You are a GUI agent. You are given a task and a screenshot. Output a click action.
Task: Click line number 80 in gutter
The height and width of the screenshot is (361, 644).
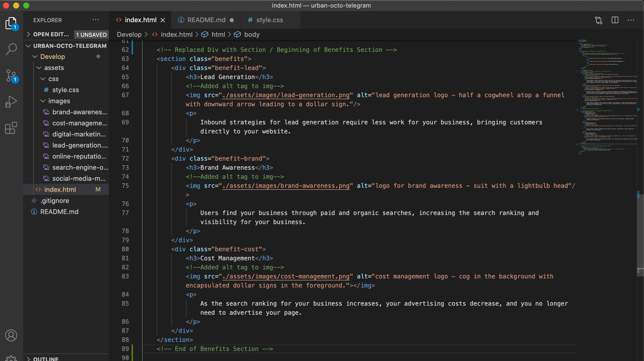(125, 249)
